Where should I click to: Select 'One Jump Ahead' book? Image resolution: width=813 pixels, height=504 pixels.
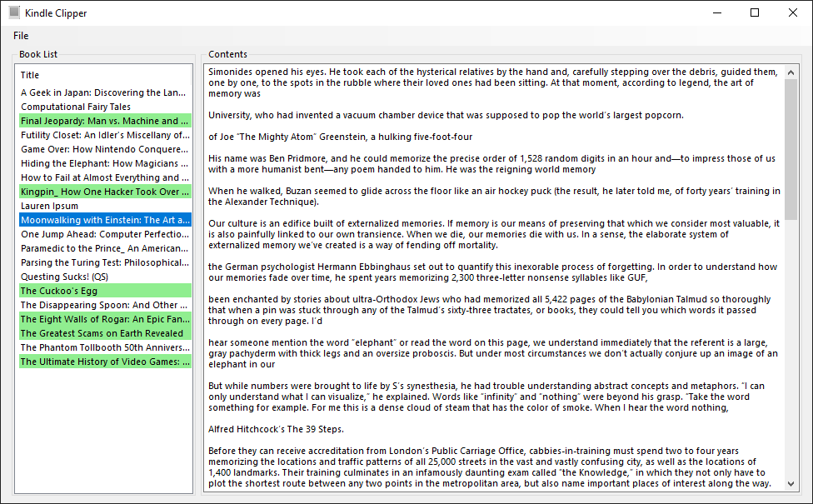tap(105, 234)
